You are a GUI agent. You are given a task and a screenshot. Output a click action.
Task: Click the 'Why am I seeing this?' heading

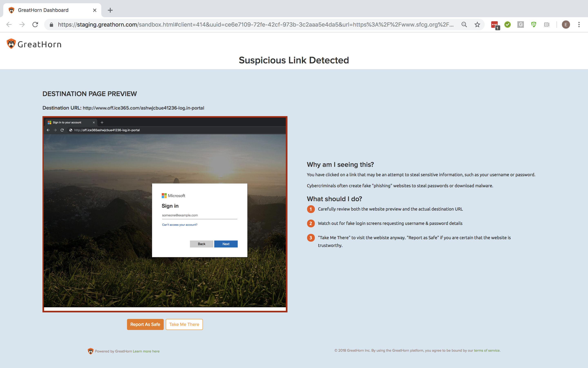[x=340, y=165]
